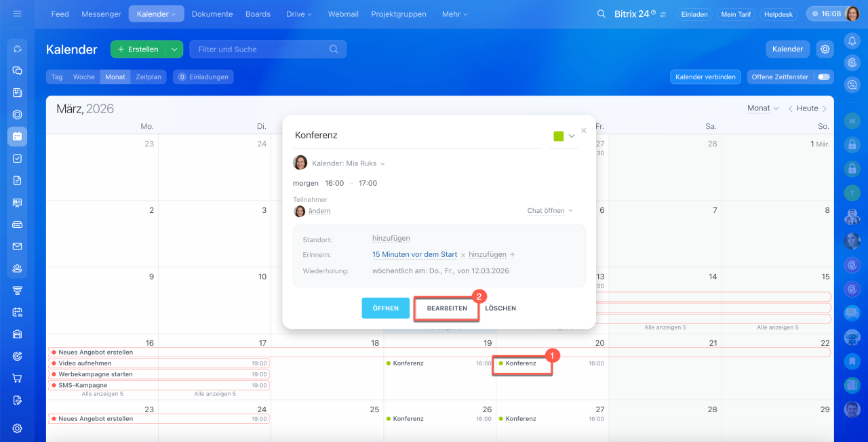The height and width of the screenshot is (442, 868).
Task: Click the search magnifier in top bar
Action: point(601,14)
